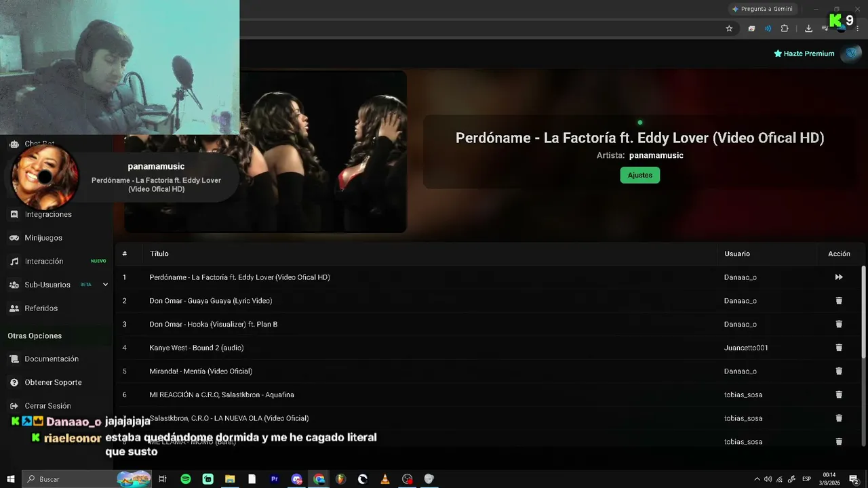Viewport: 868px width, 488px height.
Task: Open the Interacción sidebar section
Action: (x=44, y=261)
